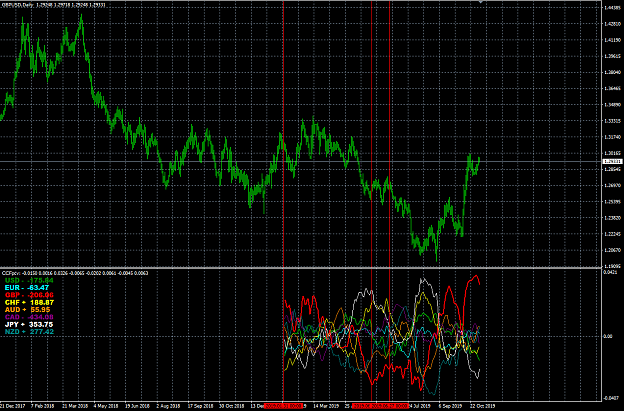The image size is (625, 411).
Task: Click the GBP -206.06 strength label
Action: click(x=29, y=295)
